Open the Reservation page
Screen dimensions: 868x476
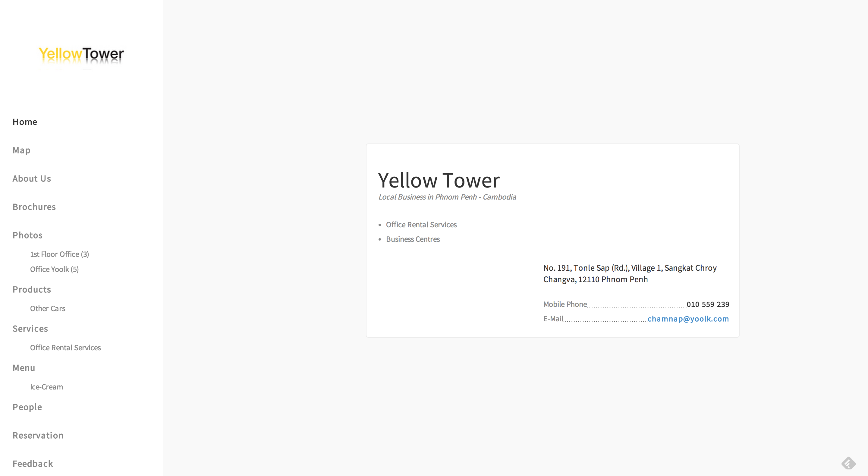(38, 435)
